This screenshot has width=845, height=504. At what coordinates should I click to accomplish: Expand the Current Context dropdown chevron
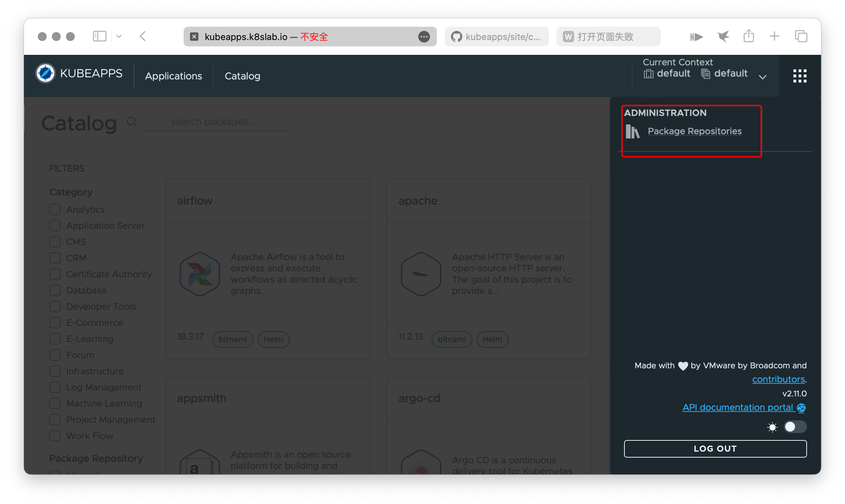tap(762, 77)
